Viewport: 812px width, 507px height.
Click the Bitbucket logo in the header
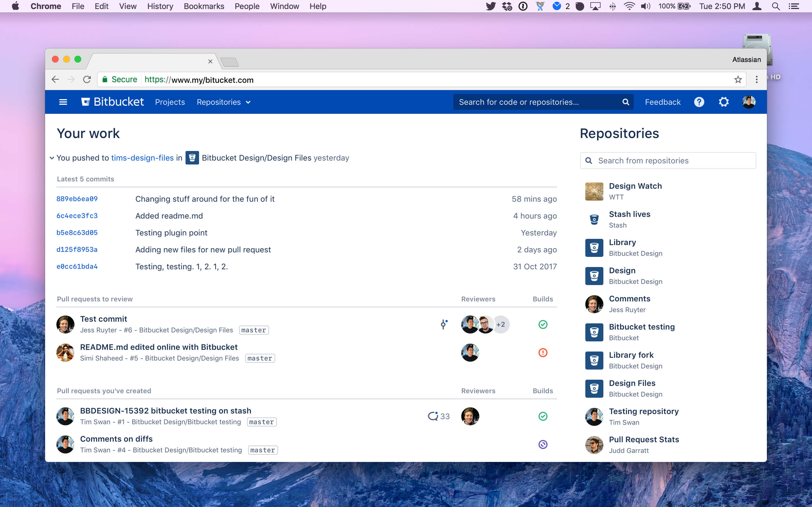[112, 102]
